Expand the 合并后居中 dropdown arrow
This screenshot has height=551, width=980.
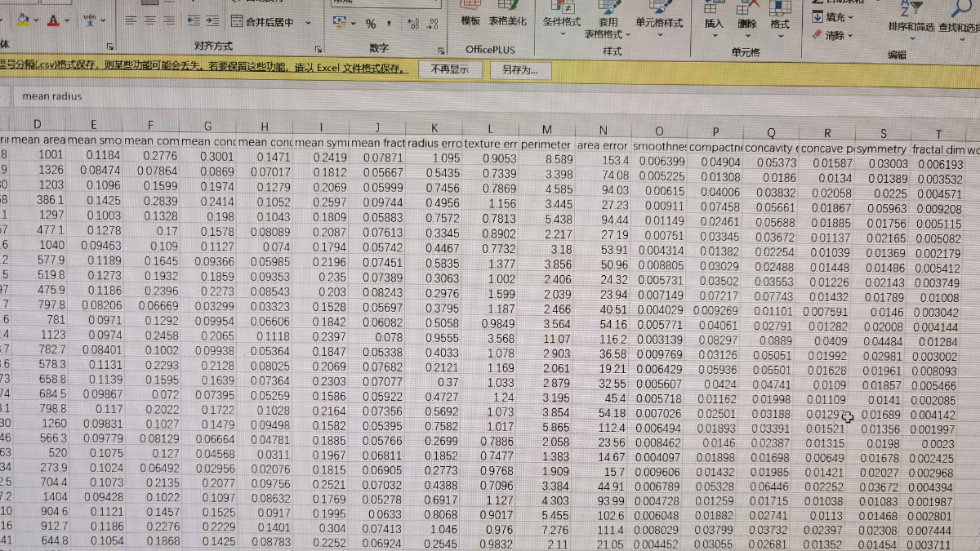[x=309, y=24]
